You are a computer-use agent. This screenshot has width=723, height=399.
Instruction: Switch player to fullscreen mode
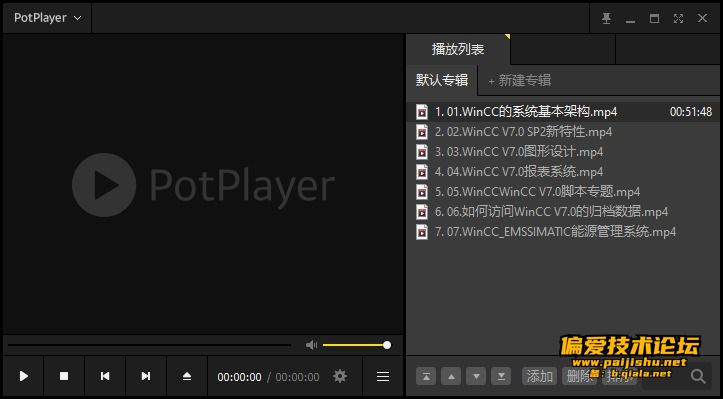pyautogui.click(x=678, y=18)
